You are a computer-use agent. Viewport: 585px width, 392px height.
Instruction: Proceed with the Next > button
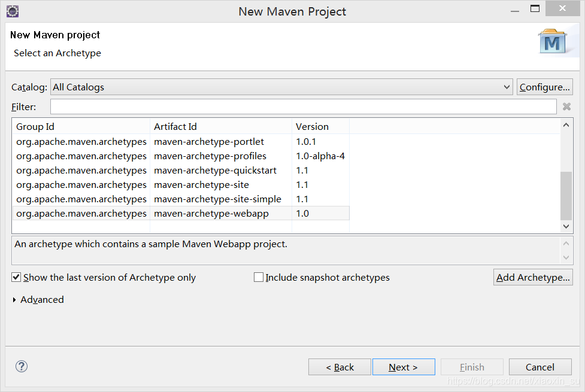404,367
